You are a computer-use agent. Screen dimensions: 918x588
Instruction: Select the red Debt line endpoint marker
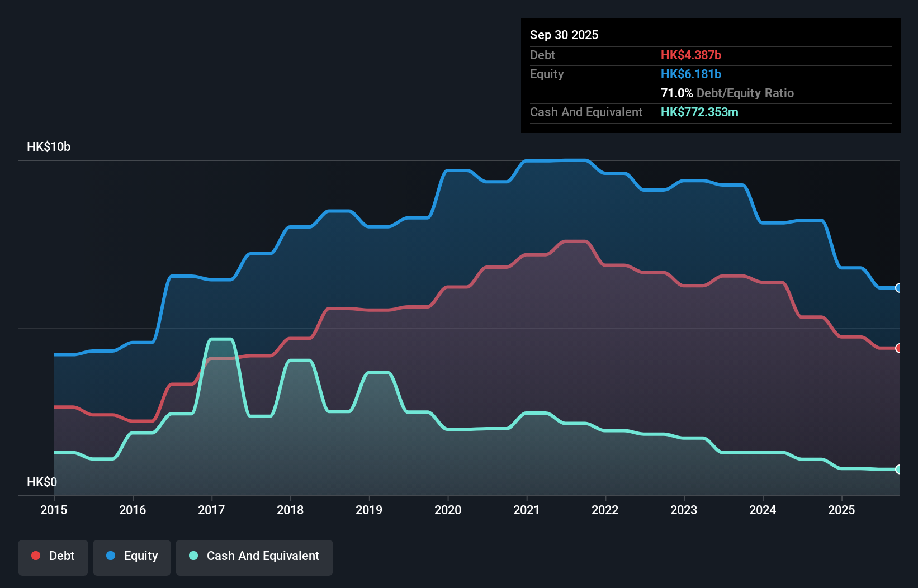pyautogui.click(x=899, y=348)
